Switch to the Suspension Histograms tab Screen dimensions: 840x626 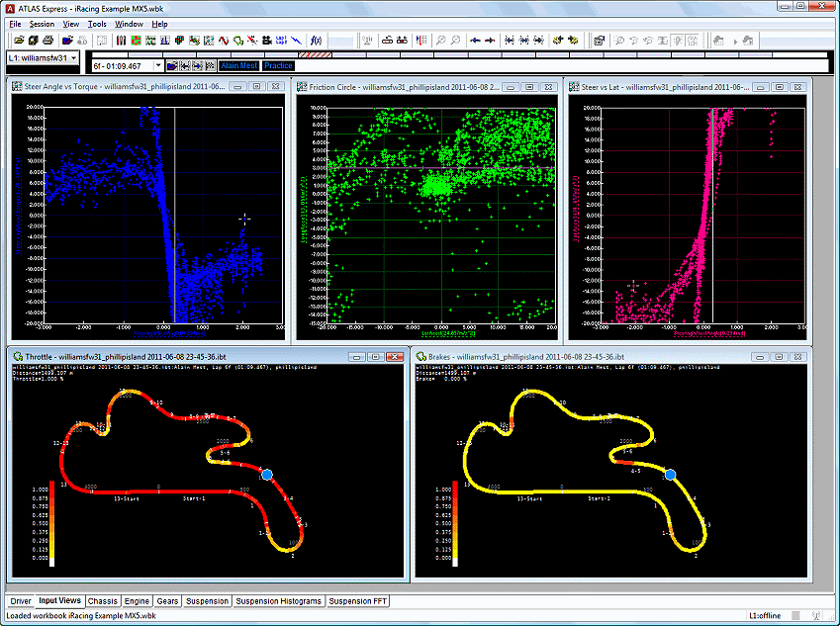(x=279, y=600)
